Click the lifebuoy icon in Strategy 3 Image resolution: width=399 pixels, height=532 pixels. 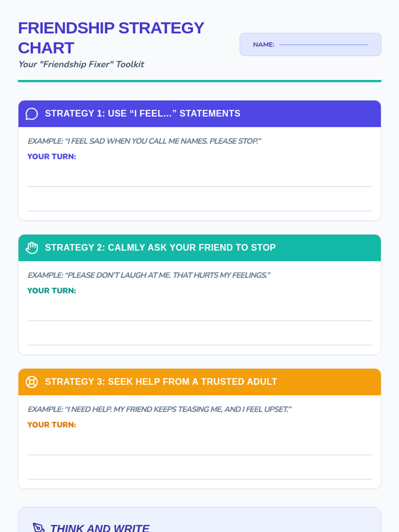pos(32,382)
